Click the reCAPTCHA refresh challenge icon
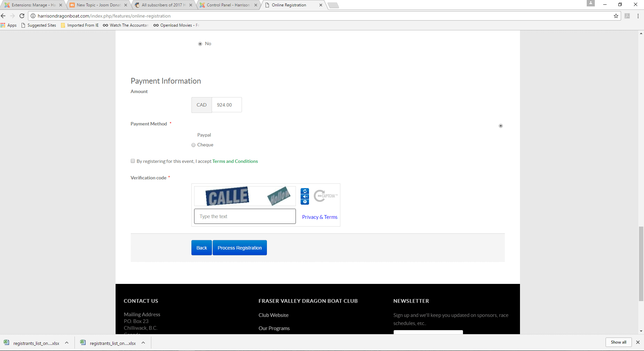This screenshot has height=351, width=644. pyautogui.click(x=305, y=191)
